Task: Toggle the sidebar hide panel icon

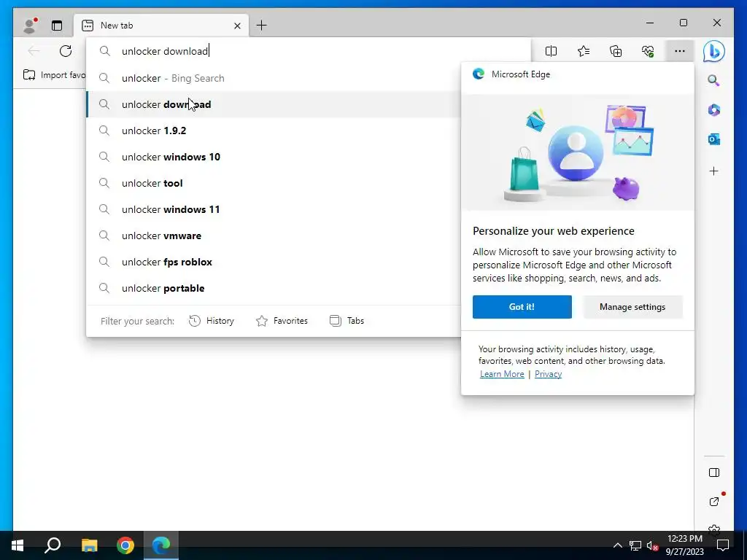Action: tap(713, 472)
